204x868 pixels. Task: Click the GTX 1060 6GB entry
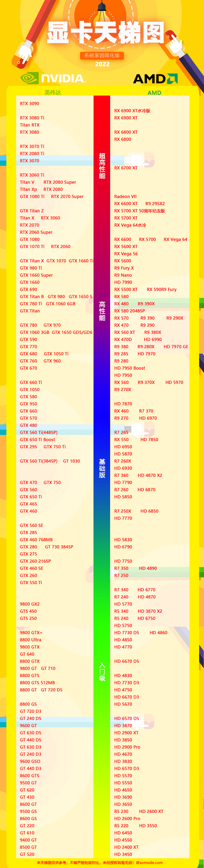point(61,304)
